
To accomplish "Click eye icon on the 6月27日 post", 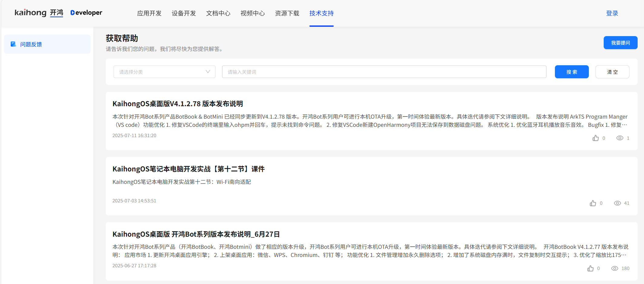I will click(615, 269).
